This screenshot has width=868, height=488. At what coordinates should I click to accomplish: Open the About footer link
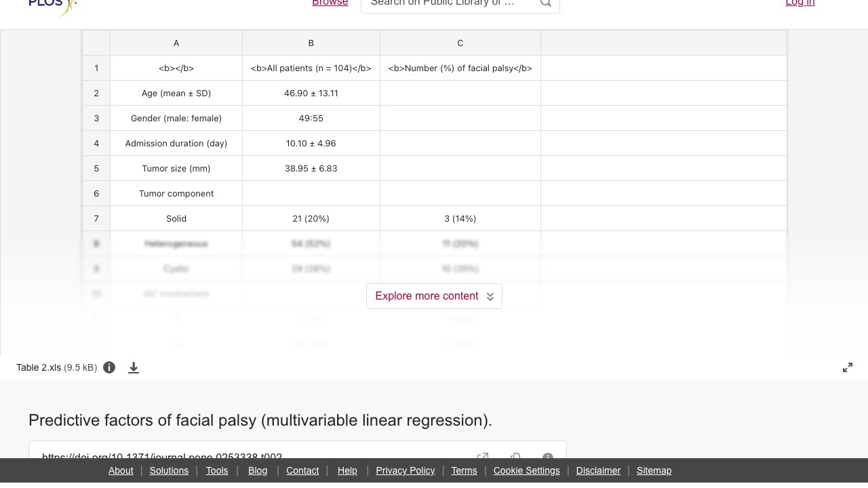click(121, 470)
